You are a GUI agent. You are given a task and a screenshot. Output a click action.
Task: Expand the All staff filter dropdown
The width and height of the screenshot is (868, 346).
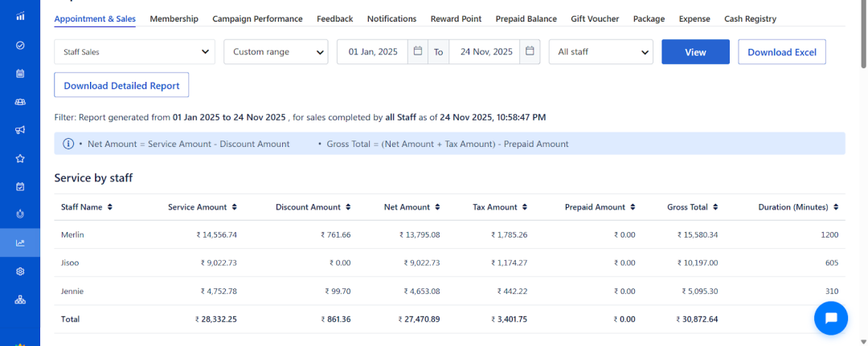point(600,52)
